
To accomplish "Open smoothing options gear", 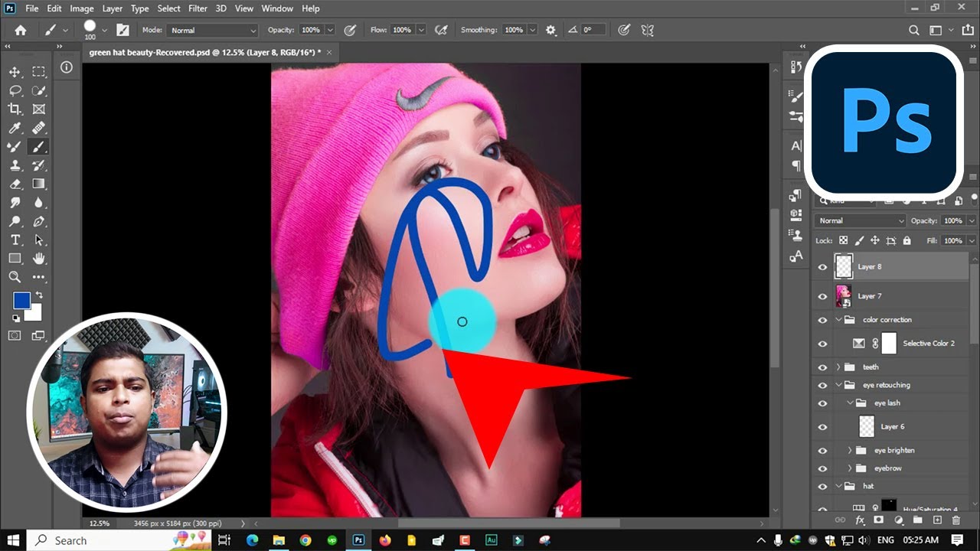I will (x=550, y=30).
